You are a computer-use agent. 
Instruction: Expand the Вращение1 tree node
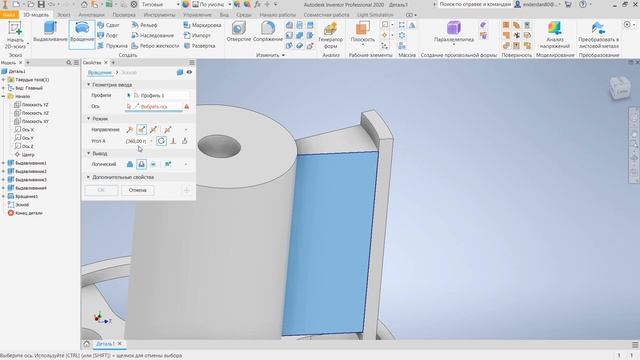4,196
